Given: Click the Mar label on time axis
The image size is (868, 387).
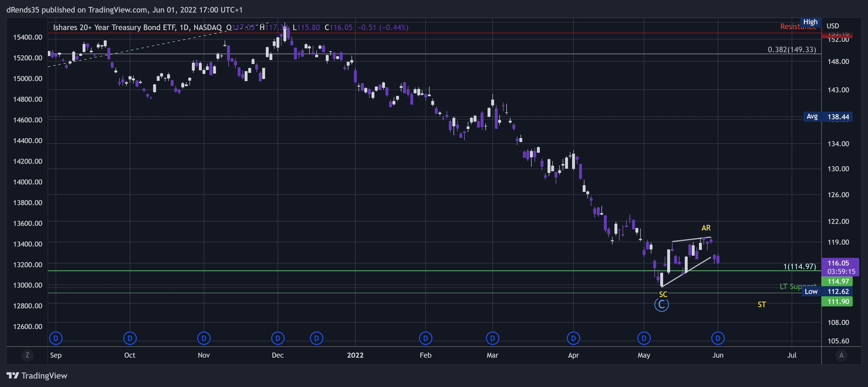Looking at the screenshot, I should (x=492, y=355).
